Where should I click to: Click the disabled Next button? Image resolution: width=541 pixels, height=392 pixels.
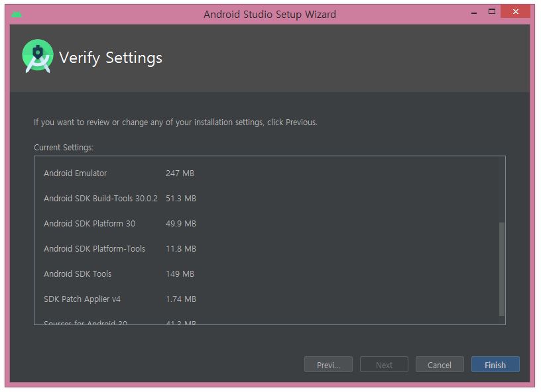[384, 364]
